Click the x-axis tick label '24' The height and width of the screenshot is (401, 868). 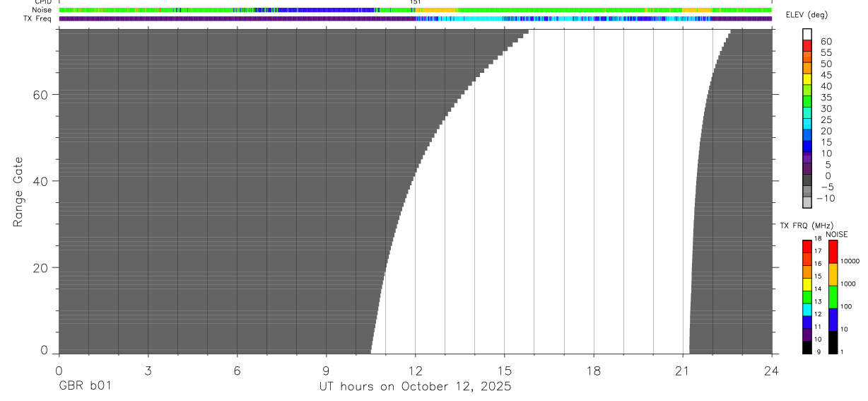coord(772,371)
